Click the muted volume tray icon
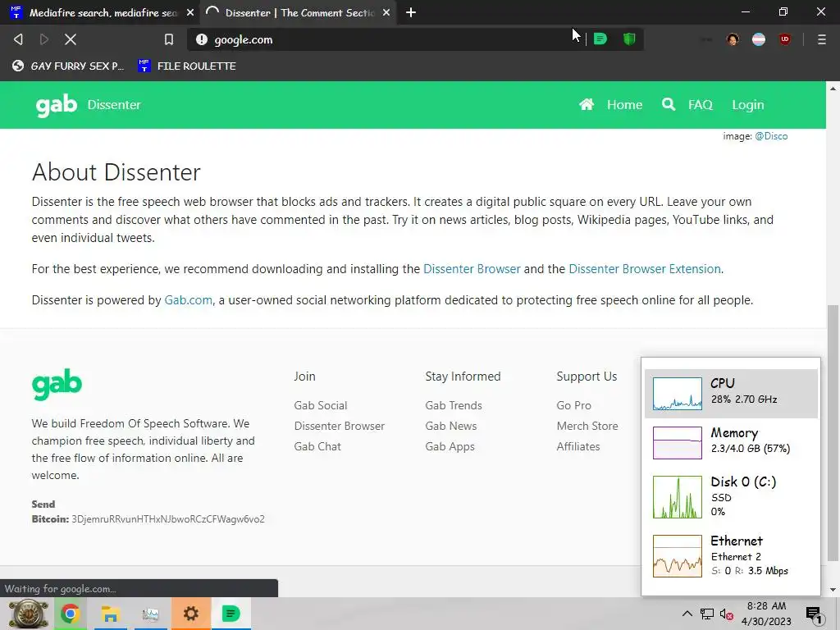Image resolution: width=840 pixels, height=630 pixels. [x=727, y=614]
